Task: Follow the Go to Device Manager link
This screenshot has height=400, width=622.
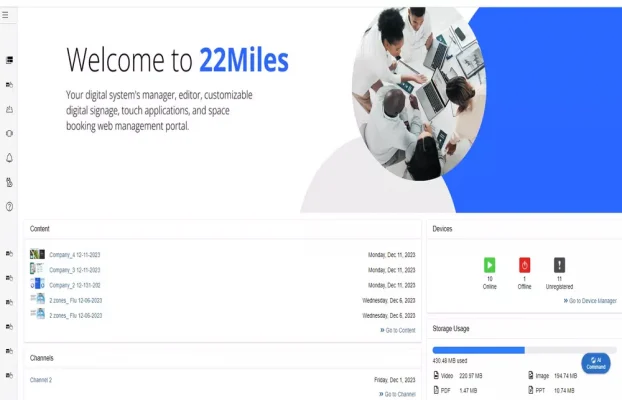Action: [590, 301]
